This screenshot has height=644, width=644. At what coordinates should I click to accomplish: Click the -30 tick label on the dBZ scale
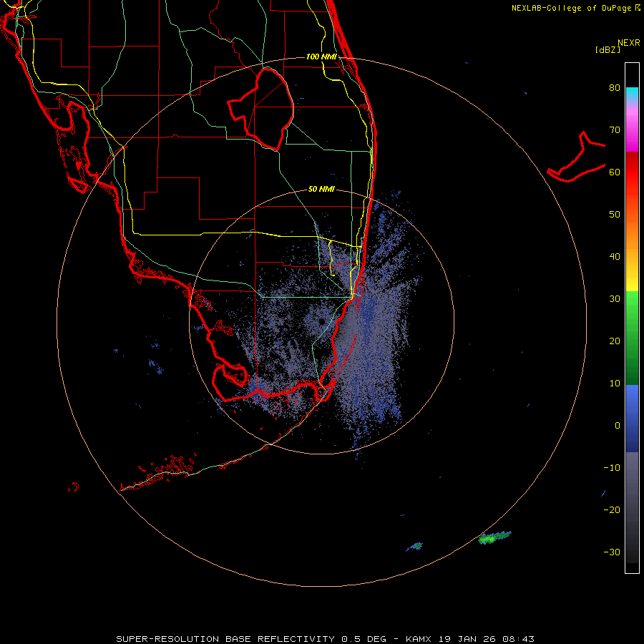pos(612,552)
